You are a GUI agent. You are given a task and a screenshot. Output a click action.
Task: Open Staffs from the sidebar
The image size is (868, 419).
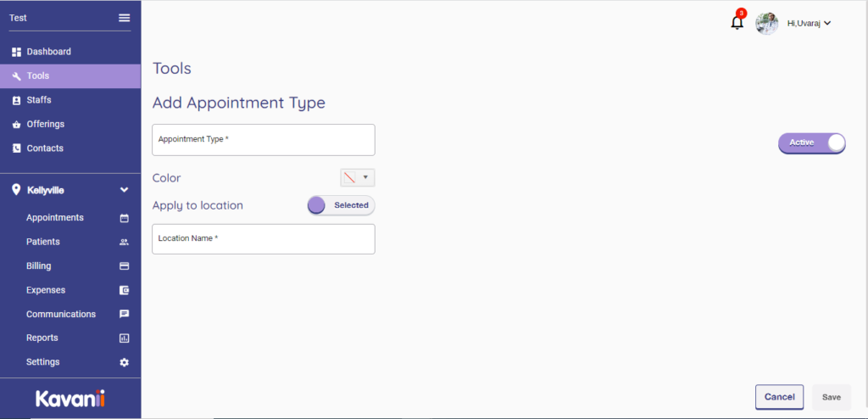38,100
